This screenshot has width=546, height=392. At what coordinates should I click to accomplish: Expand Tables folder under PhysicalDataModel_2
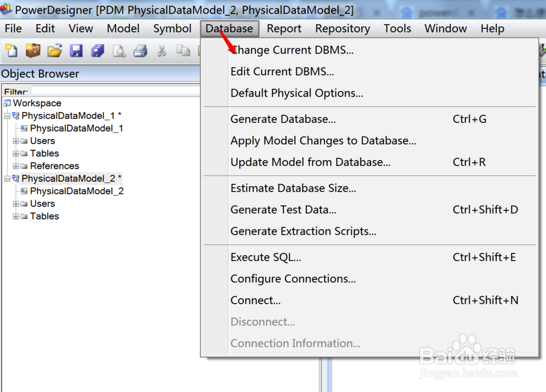[16, 216]
